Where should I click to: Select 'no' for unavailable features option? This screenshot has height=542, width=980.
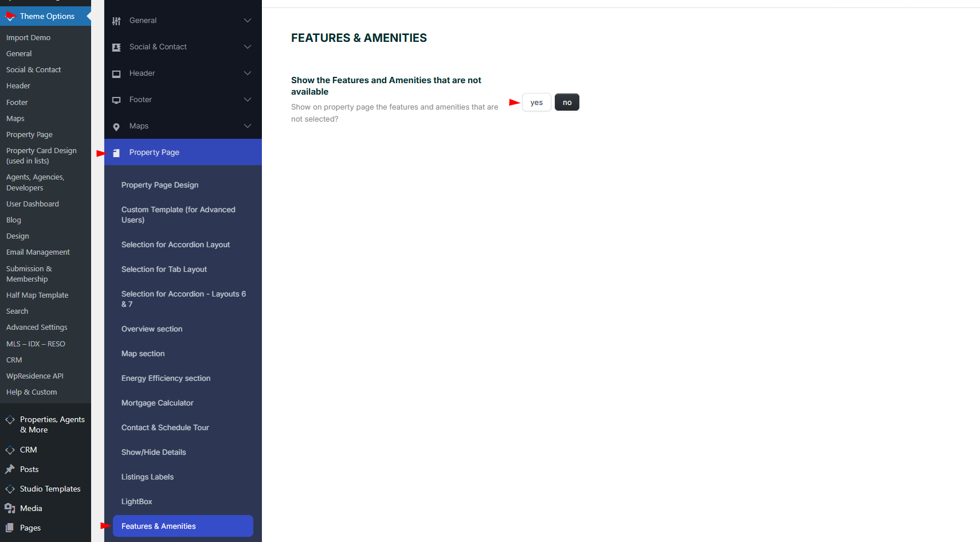pyautogui.click(x=567, y=103)
